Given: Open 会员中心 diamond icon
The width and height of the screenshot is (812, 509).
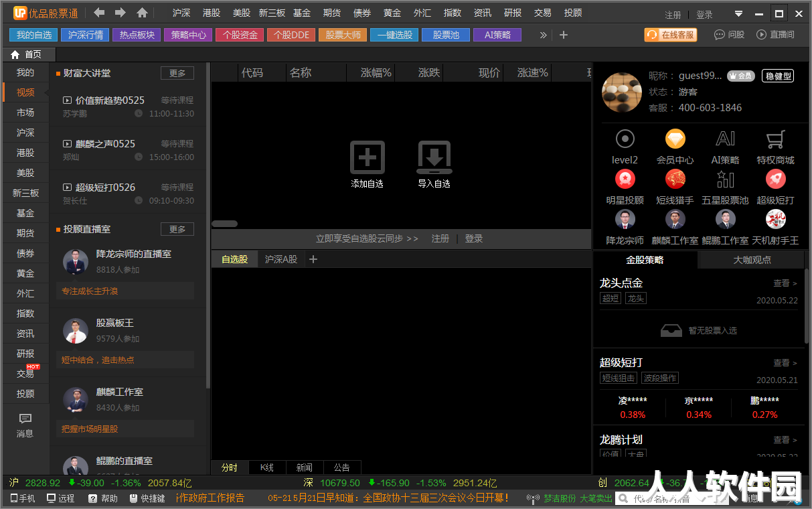Looking at the screenshot, I should 675,139.
